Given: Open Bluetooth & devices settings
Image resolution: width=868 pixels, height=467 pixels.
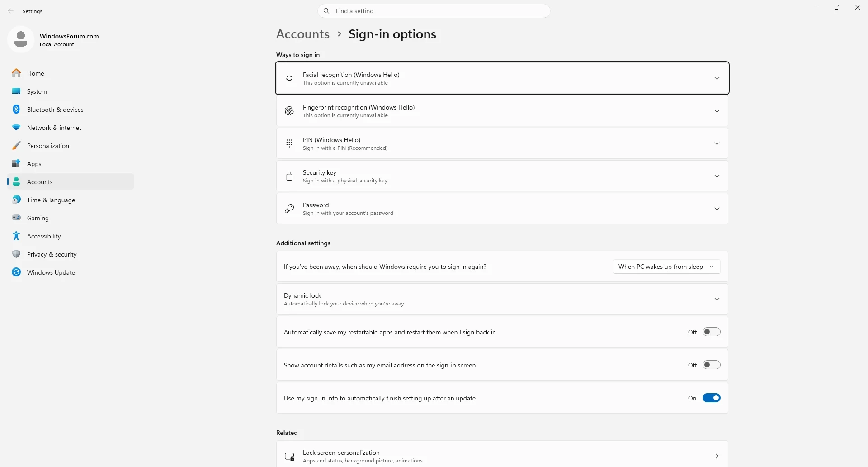Looking at the screenshot, I should coord(71,110).
